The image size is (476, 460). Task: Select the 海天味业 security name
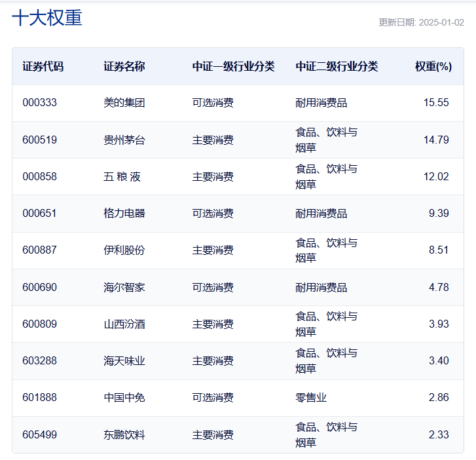tap(124, 361)
